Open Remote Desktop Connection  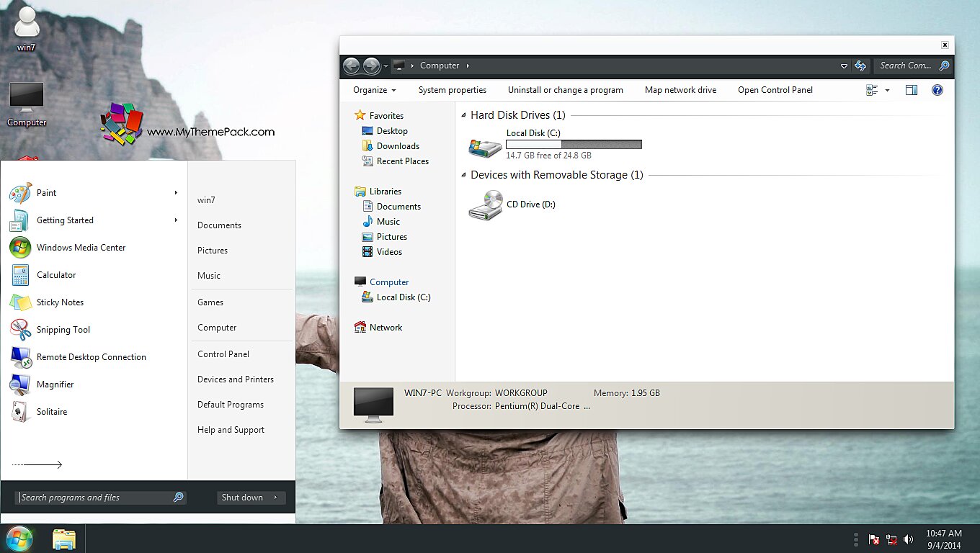point(91,357)
